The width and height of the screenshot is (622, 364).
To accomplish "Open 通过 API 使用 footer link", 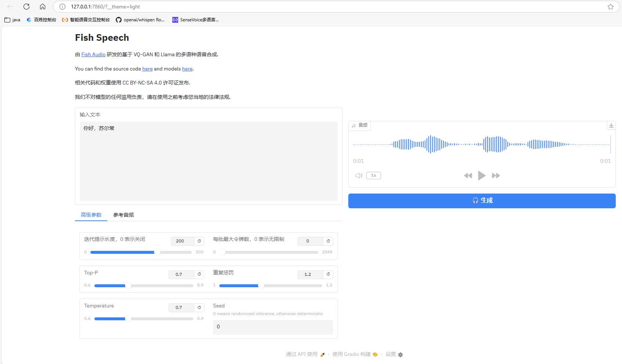I will click(305, 354).
